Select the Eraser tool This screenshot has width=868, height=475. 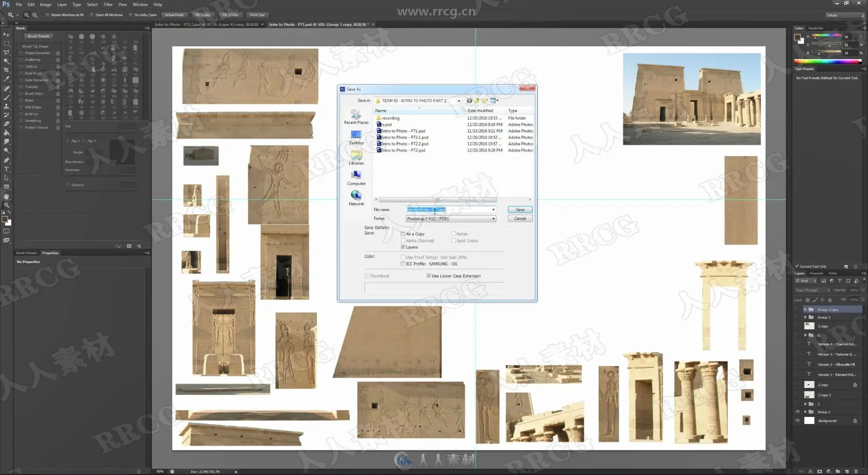pos(7,124)
